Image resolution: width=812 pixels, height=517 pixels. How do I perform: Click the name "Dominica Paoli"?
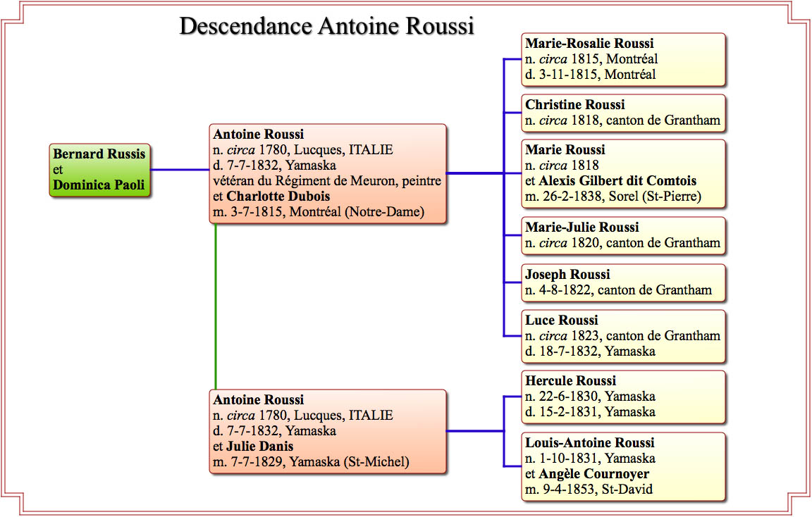tap(99, 185)
